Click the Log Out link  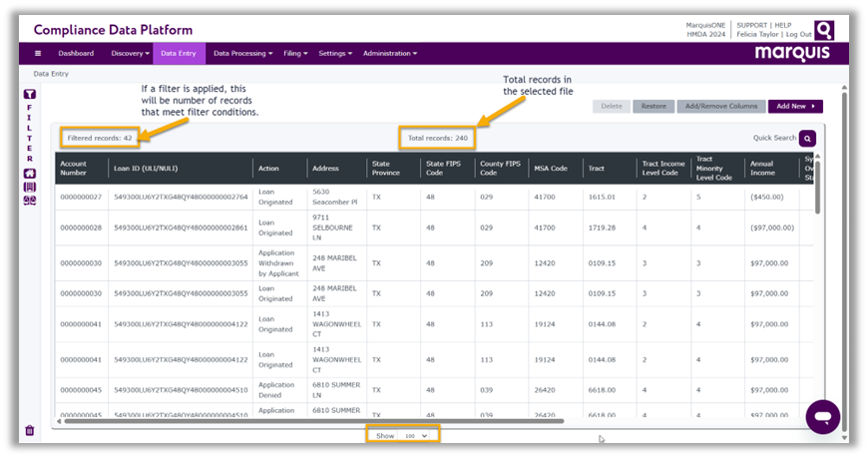pyautogui.click(x=799, y=34)
